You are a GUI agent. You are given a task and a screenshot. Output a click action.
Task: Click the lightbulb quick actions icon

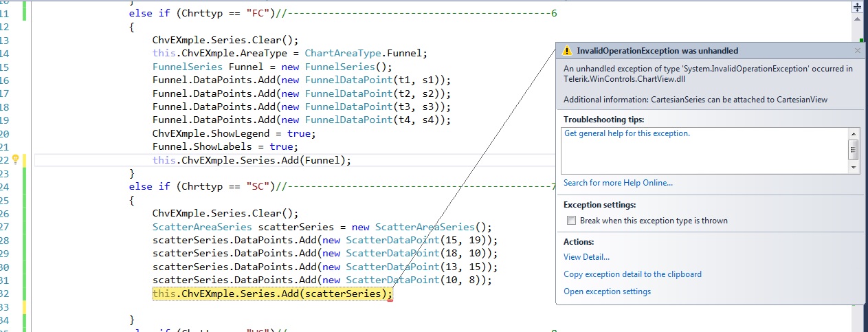15,159
